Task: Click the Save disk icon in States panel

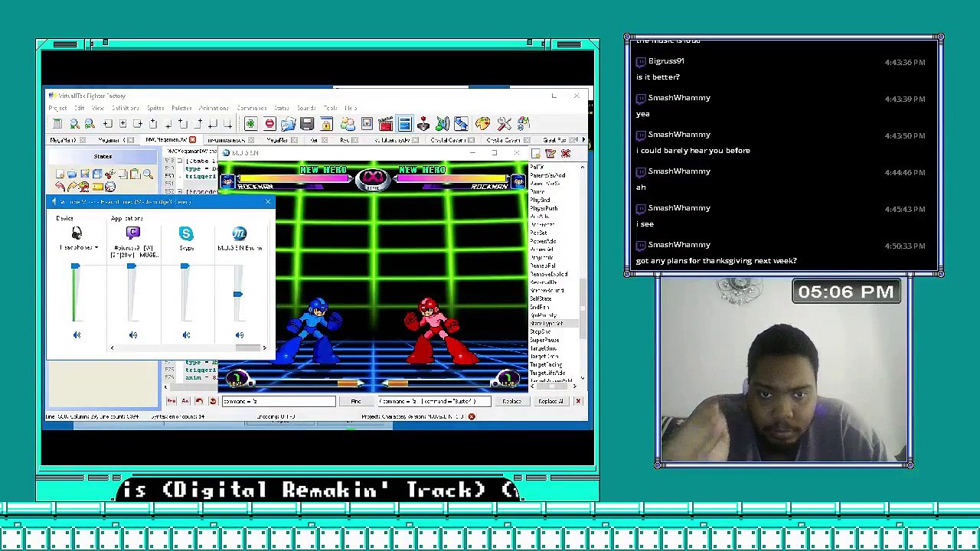Action: [x=85, y=174]
